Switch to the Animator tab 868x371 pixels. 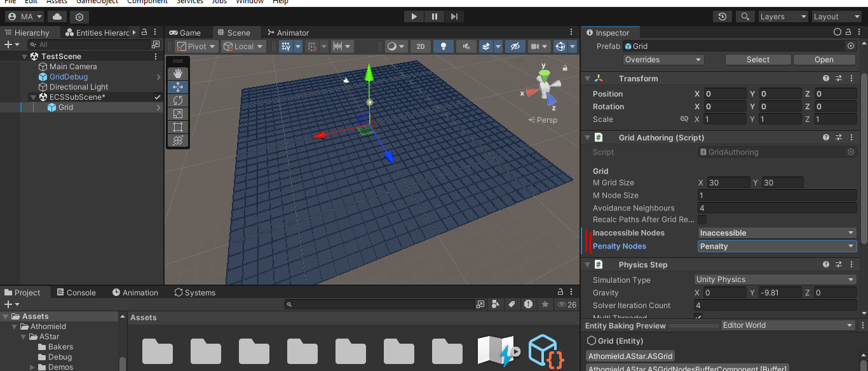(x=288, y=33)
